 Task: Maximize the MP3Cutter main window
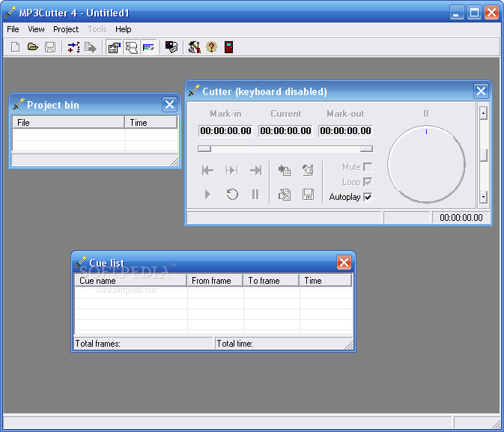click(474, 13)
